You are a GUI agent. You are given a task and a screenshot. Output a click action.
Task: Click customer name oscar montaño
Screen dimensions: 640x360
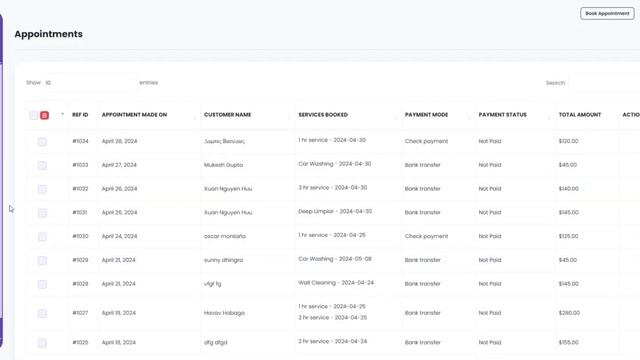[x=225, y=236]
